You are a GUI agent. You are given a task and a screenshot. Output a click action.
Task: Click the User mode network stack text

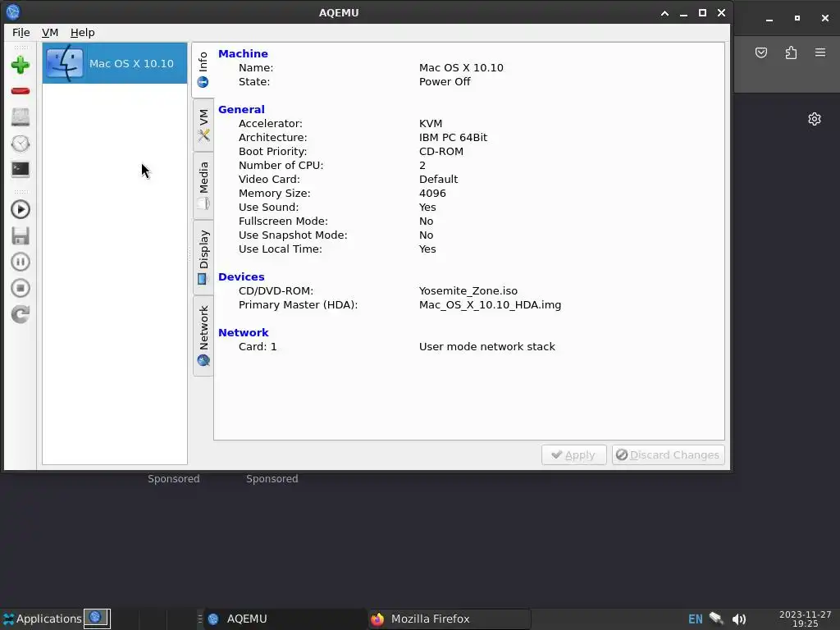(x=487, y=347)
